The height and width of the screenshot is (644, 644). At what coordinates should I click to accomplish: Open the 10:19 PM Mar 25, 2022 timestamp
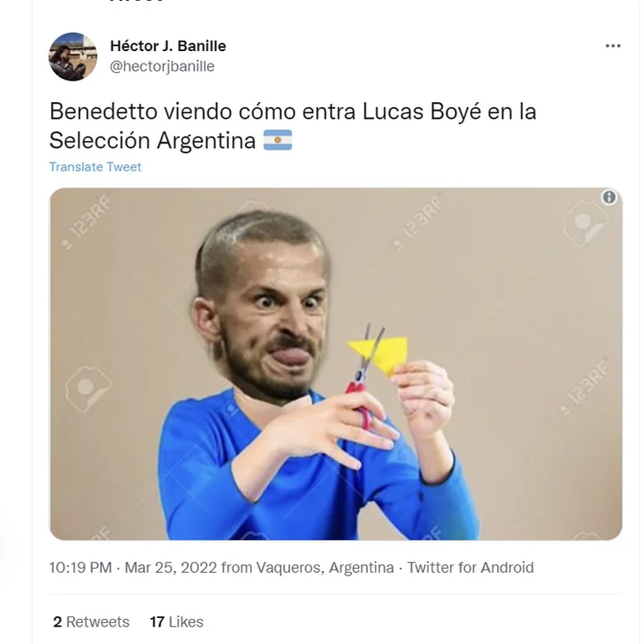click(133, 568)
